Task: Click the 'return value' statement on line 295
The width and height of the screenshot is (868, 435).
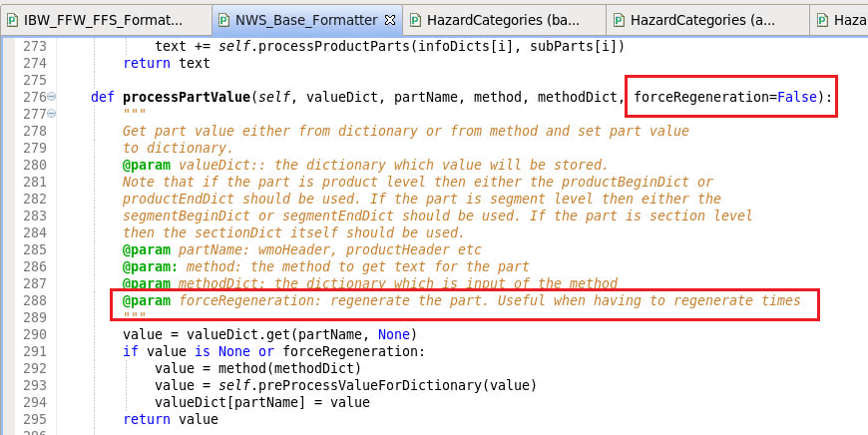Action: [x=171, y=419]
